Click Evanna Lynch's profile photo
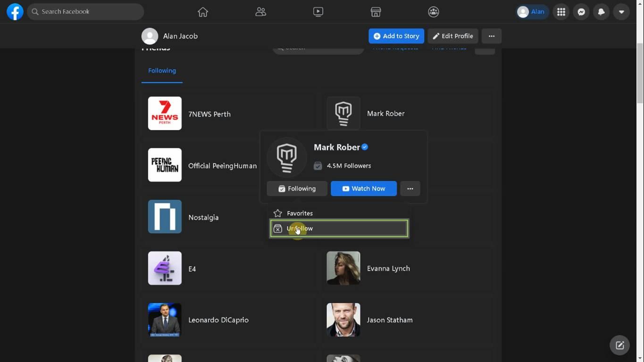This screenshot has width=644, height=362. click(x=343, y=268)
